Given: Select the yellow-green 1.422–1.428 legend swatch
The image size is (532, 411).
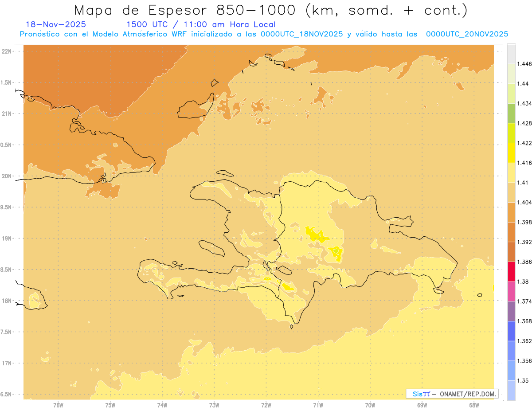Looking at the screenshot, I should pyautogui.click(x=511, y=133).
